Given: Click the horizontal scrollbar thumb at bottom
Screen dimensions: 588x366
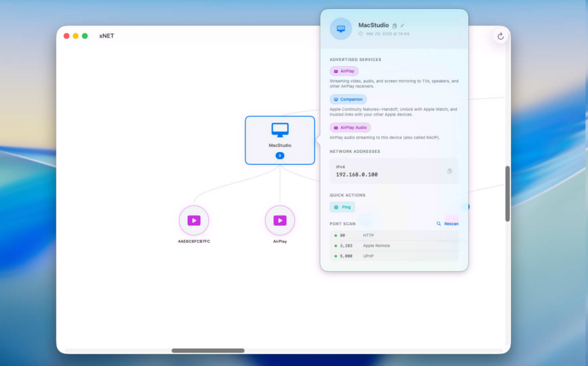Looking at the screenshot, I should coord(208,350).
